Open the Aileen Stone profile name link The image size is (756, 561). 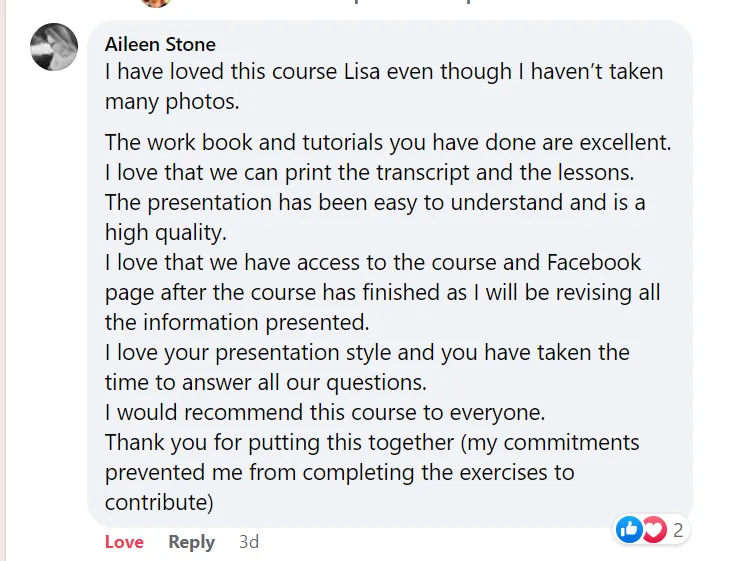click(160, 44)
